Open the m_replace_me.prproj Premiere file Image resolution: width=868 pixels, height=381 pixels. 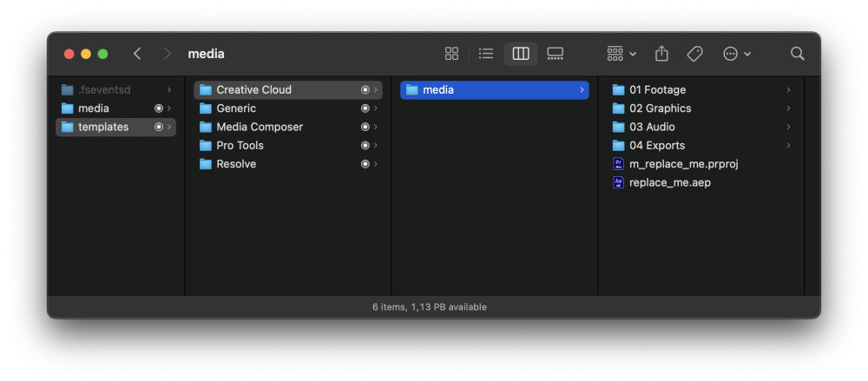(x=683, y=164)
